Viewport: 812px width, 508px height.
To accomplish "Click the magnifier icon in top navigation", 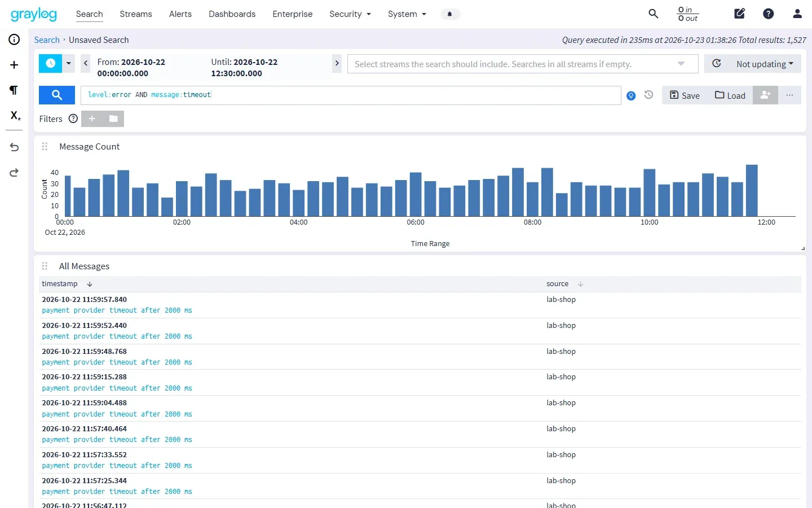I will click(x=653, y=14).
